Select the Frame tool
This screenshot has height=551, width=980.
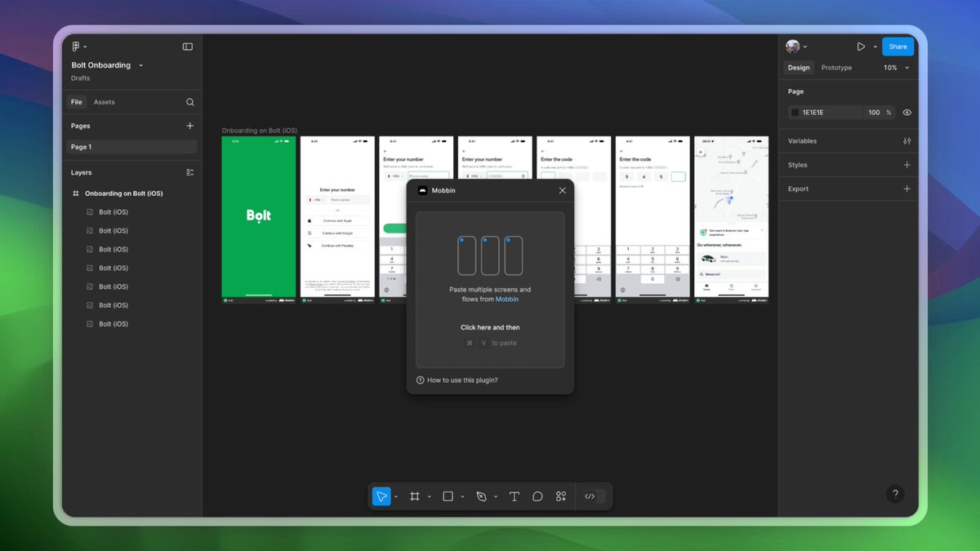(415, 496)
